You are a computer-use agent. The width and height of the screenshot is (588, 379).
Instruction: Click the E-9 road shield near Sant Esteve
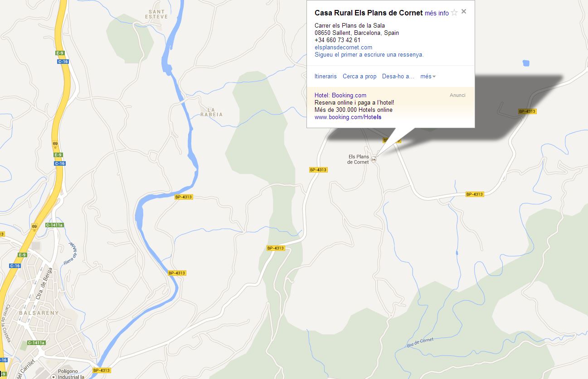tap(60, 53)
